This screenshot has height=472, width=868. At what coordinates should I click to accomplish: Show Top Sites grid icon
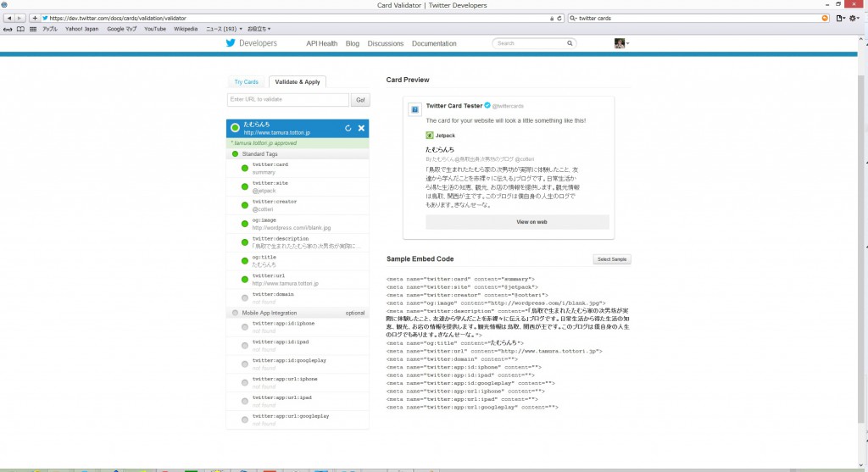(33, 29)
